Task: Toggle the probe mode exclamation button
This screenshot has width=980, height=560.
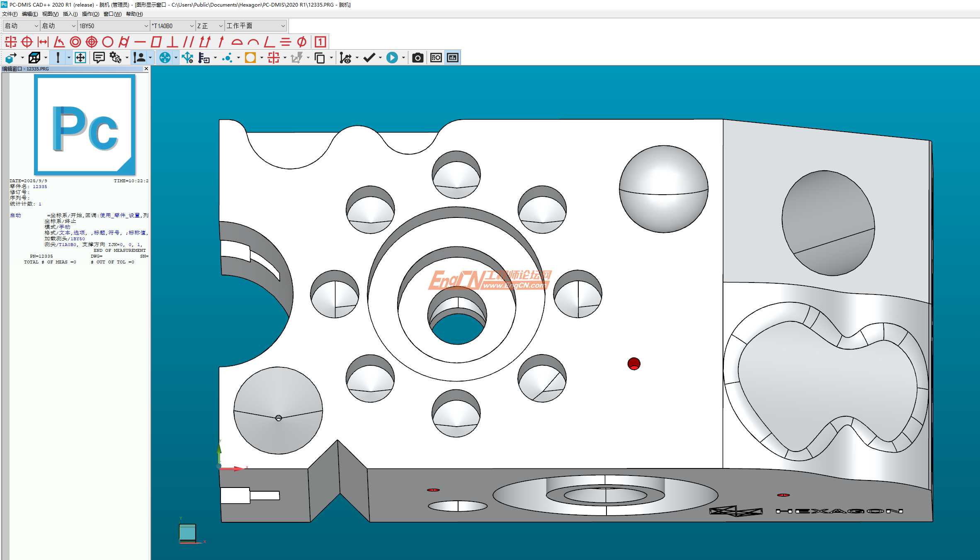Action: 58,58
